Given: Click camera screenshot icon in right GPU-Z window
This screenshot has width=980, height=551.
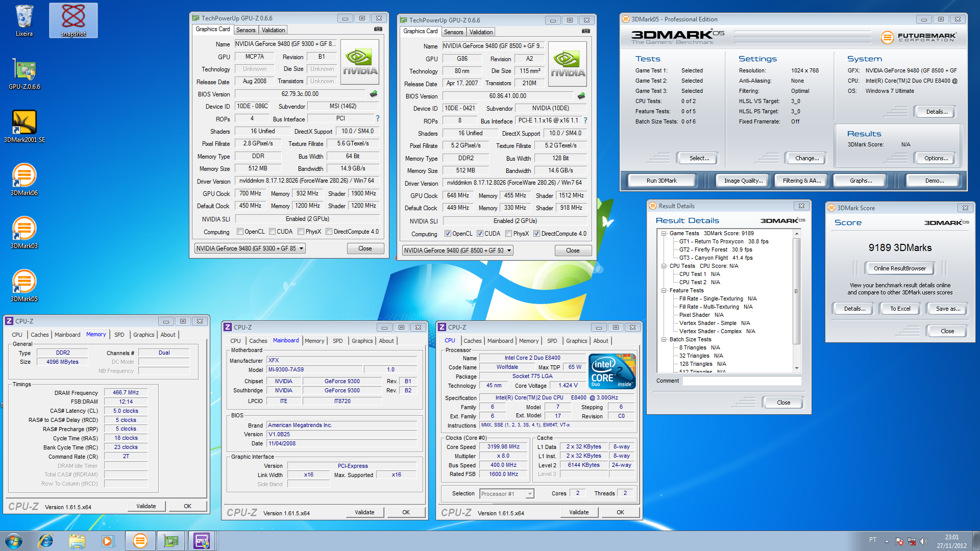Looking at the screenshot, I should point(586,31).
